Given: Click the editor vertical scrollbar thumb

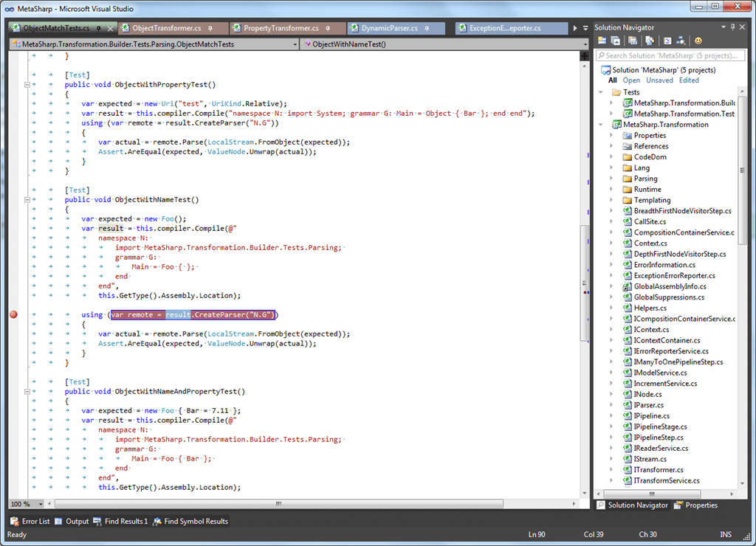Looking at the screenshot, I should tap(585, 283).
